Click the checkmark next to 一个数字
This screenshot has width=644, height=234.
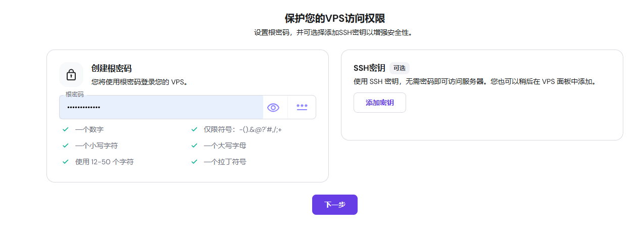[x=65, y=129]
